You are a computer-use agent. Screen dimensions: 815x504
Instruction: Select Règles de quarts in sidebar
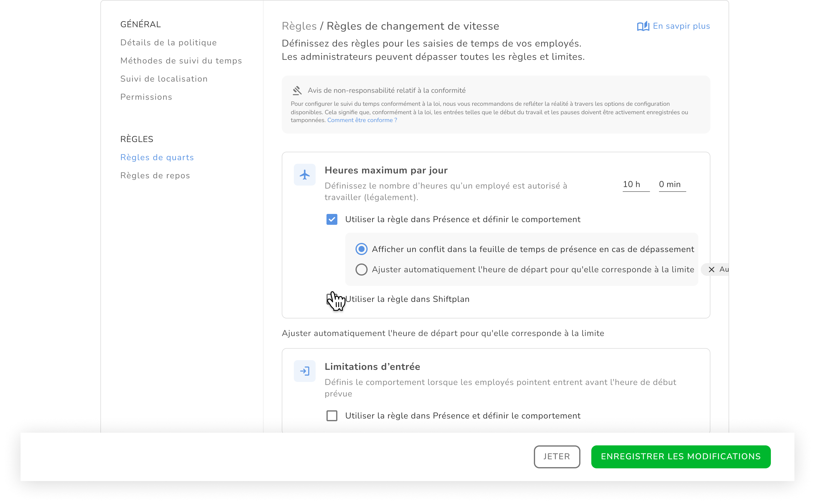[x=157, y=157]
